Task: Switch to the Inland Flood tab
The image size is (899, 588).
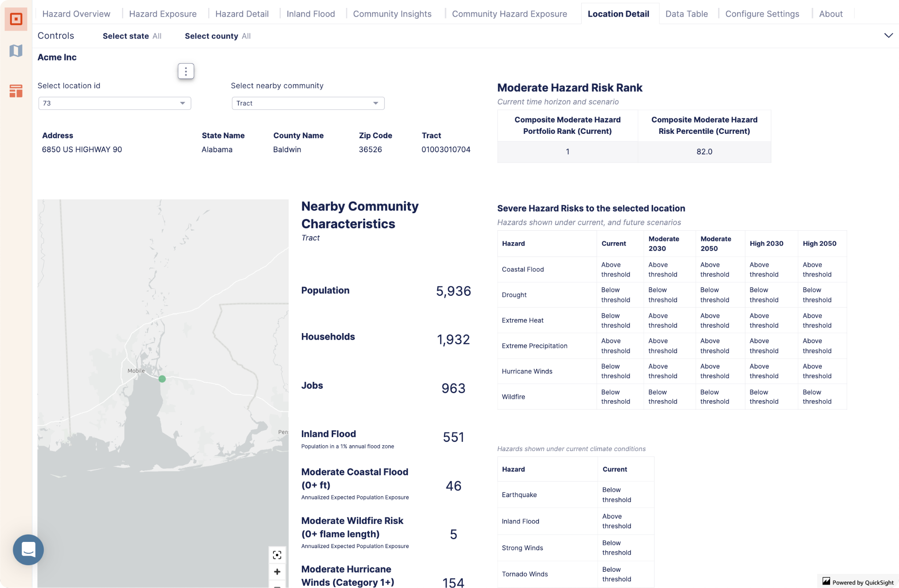Action: click(x=311, y=14)
